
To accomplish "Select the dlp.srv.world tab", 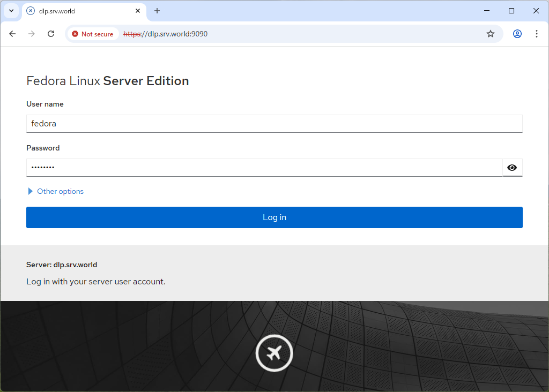I will (x=84, y=11).
